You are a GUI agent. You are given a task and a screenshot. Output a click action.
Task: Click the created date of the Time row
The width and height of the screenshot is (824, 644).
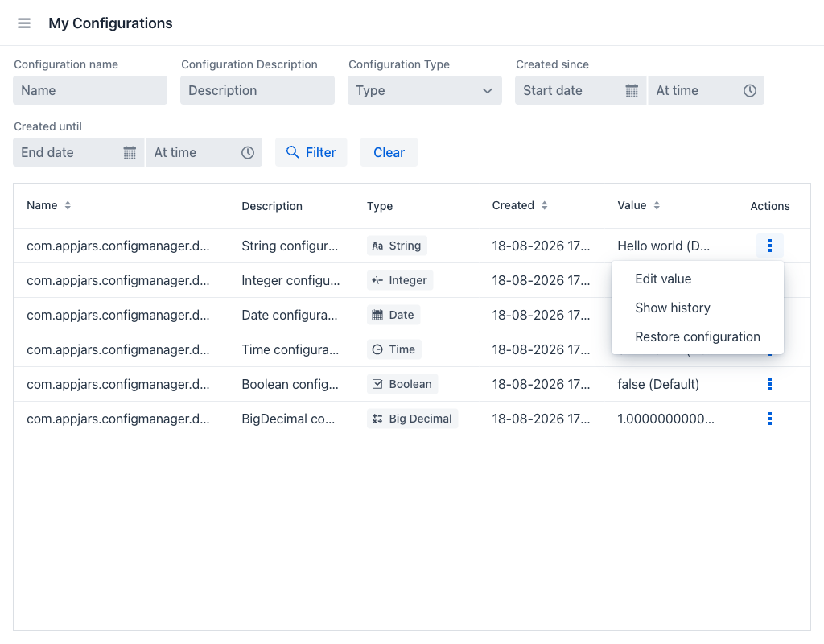tap(541, 349)
